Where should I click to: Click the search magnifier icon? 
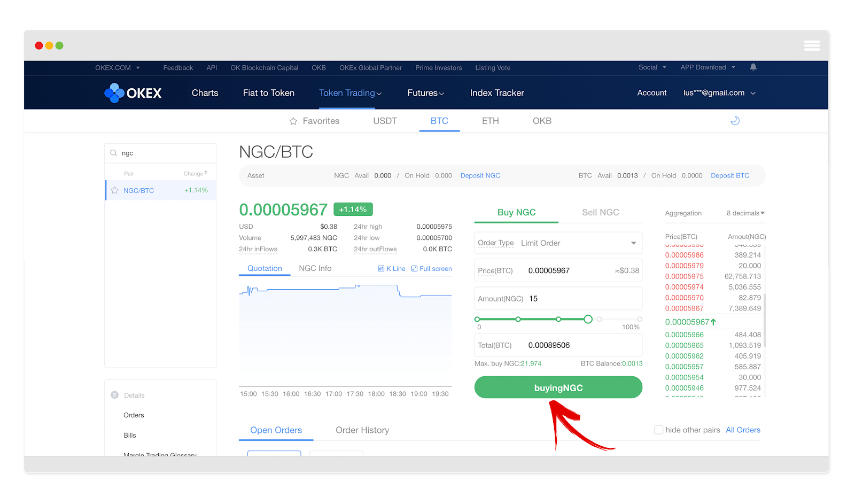coord(113,153)
